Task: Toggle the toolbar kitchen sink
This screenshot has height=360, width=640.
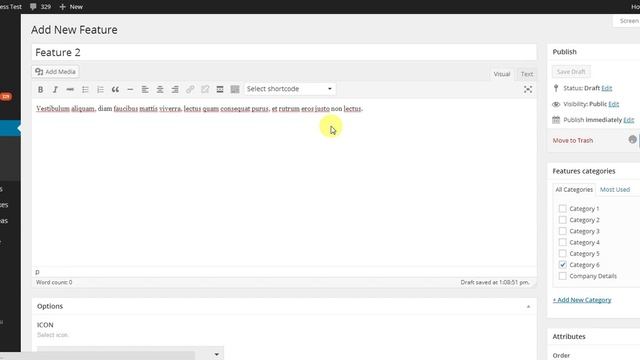Action: click(x=235, y=89)
